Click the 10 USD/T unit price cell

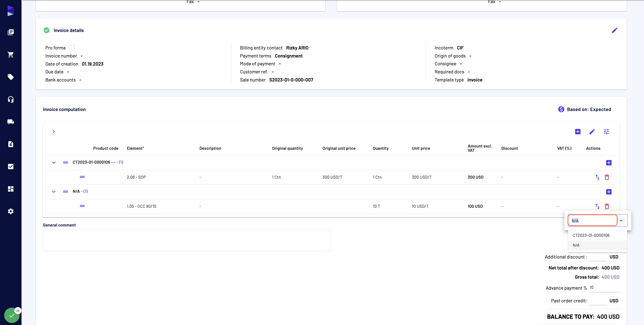coord(420,206)
